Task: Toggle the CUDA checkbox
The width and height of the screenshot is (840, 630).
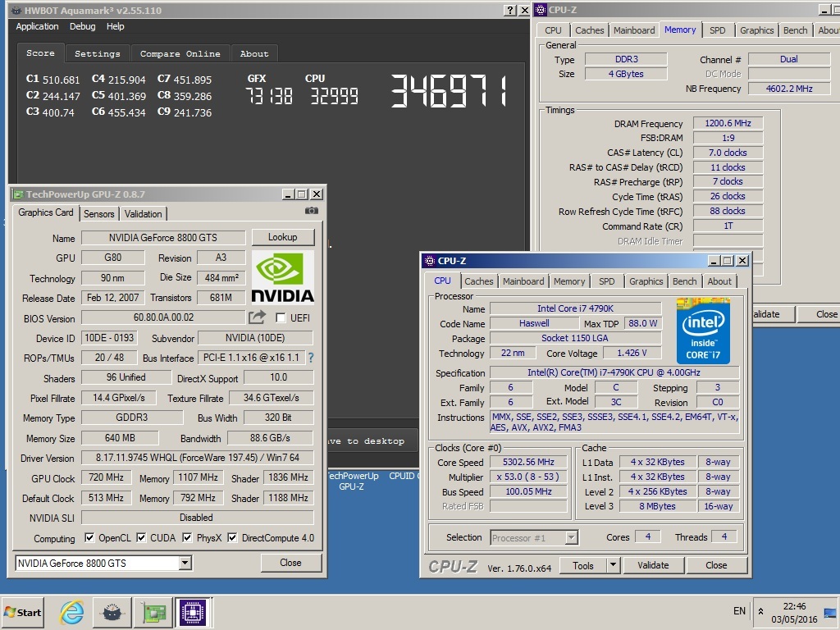Action: click(141, 537)
